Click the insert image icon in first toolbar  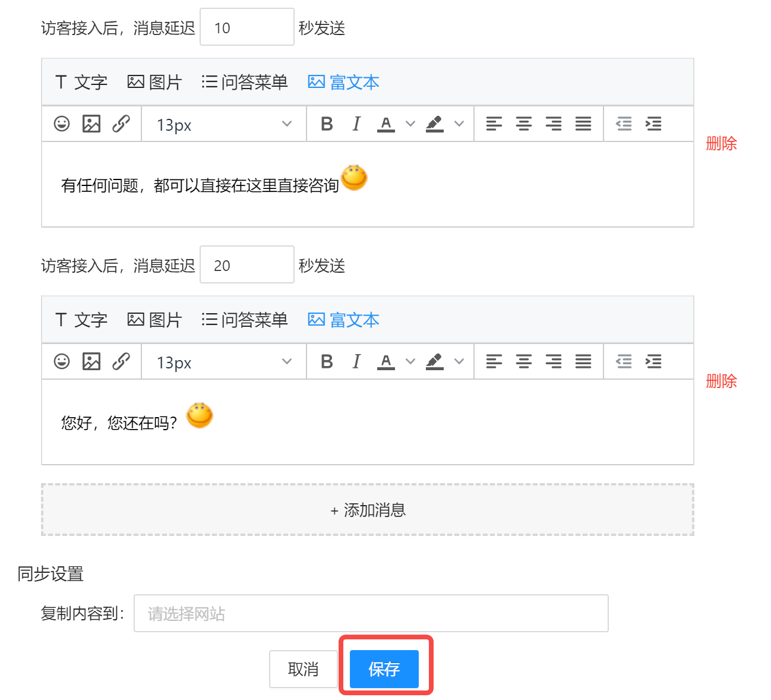pos(91,124)
